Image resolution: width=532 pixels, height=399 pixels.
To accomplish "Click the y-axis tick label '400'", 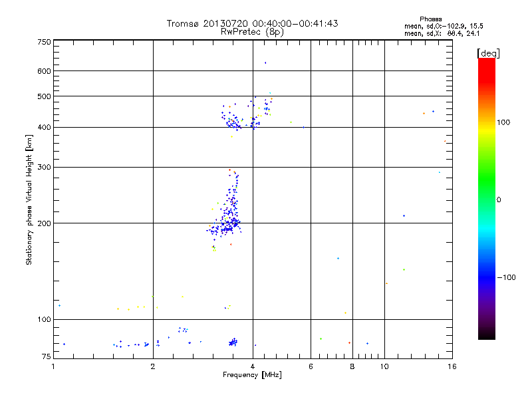I will coord(44,128).
